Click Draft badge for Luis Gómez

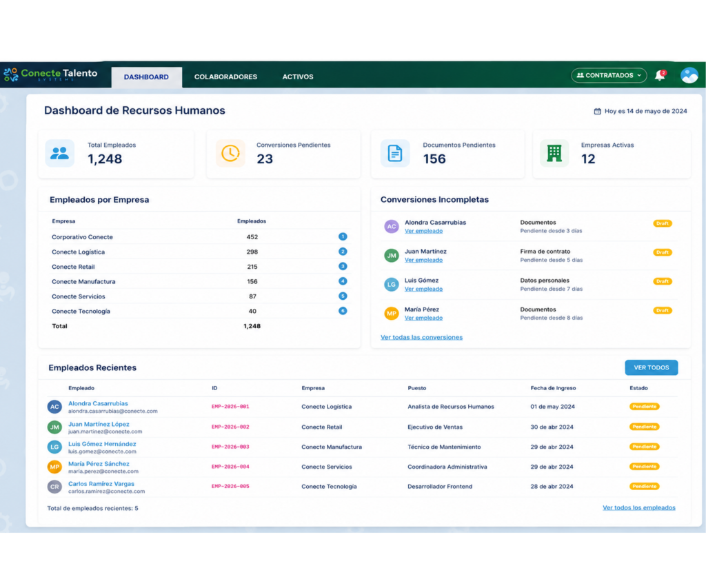662,281
